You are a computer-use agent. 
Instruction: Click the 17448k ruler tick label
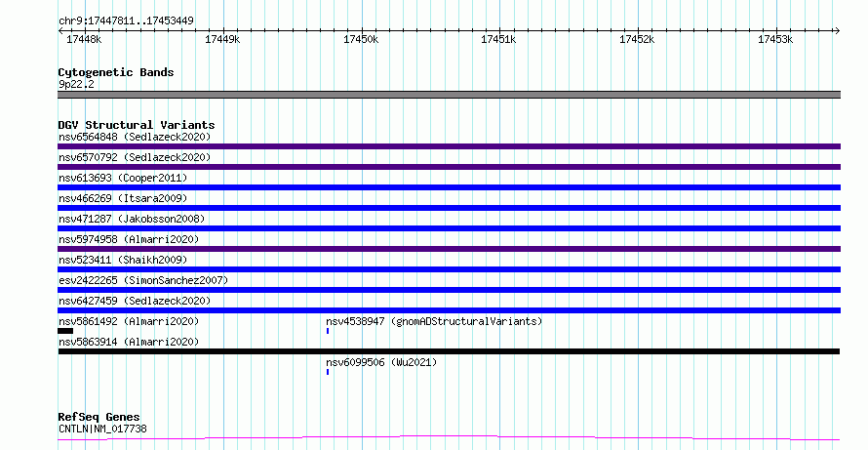(x=84, y=39)
